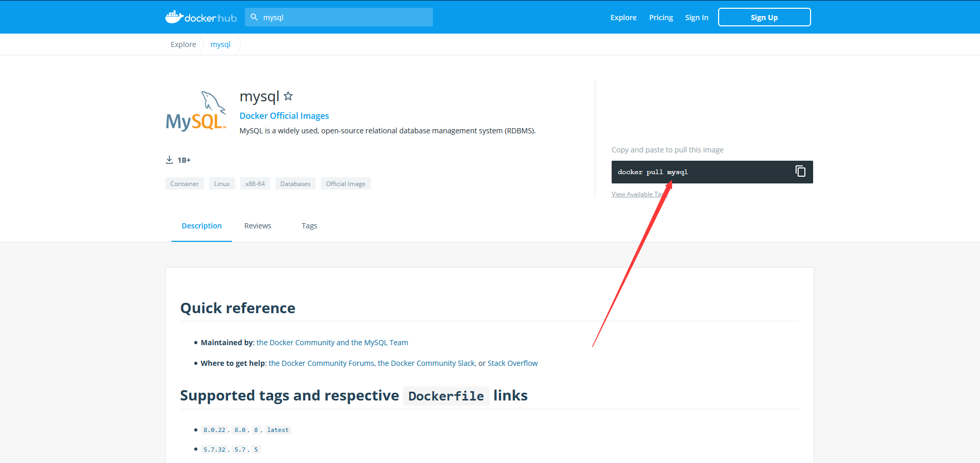Click the MySQL RDBMS description sentence

(387, 131)
